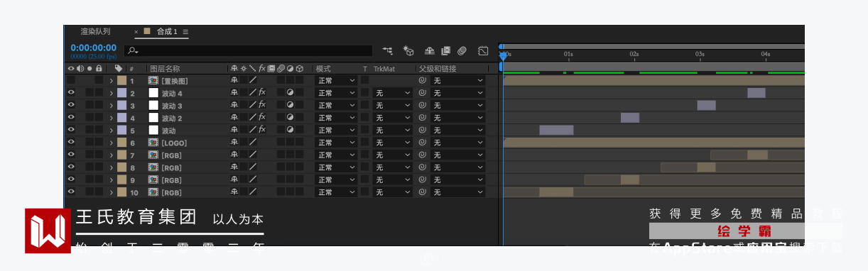This screenshot has width=868, height=271.
Task: Click the 图层名称 column header
Action: tap(165, 69)
